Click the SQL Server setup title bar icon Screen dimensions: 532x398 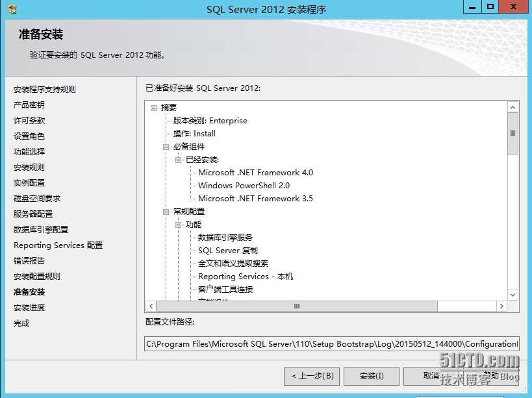(x=12, y=10)
